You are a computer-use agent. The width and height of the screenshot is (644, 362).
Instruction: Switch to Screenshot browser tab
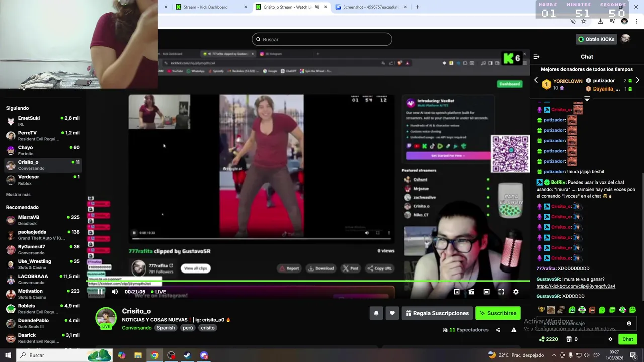(371, 7)
